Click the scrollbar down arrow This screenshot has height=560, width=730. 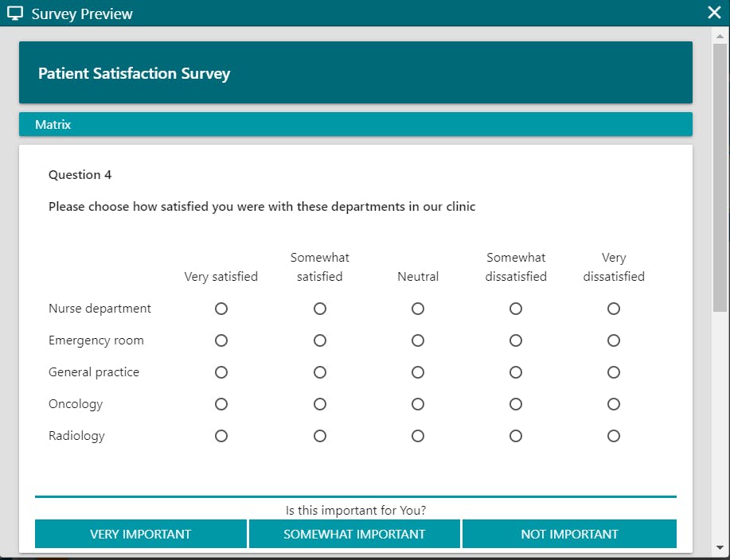pyautogui.click(x=720, y=547)
